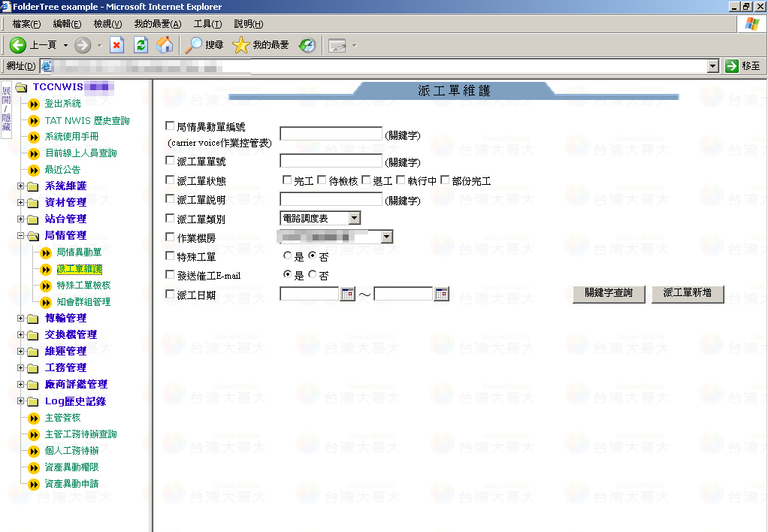Enable the 派工單單號 filter checkbox
The height and width of the screenshot is (532, 768).
(x=169, y=161)
